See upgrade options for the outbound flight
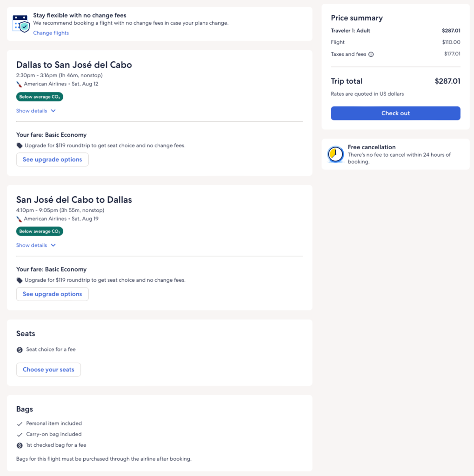The image size is (474, 476). [x=52, y=159]
